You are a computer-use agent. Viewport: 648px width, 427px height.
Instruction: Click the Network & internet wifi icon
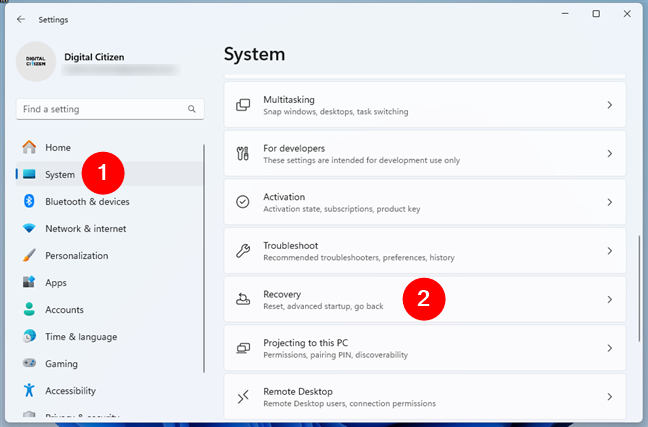point(28,228)
